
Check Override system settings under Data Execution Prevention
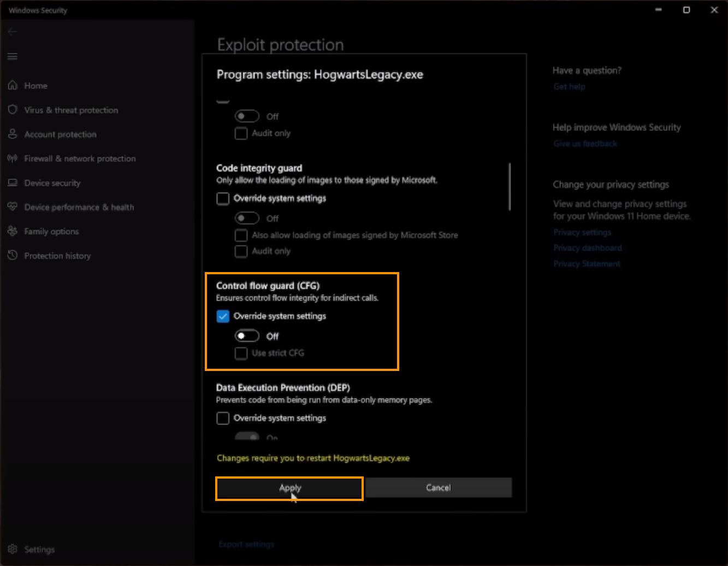tap(223, 418)
